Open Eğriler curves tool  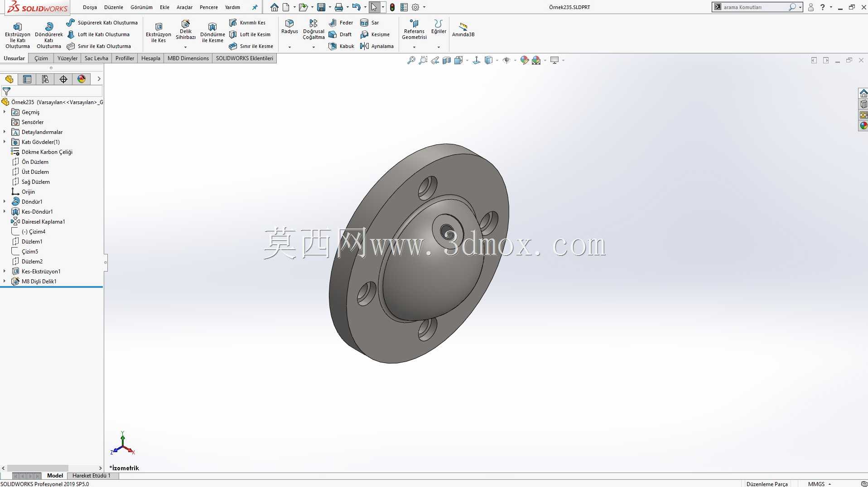[438, 27]
